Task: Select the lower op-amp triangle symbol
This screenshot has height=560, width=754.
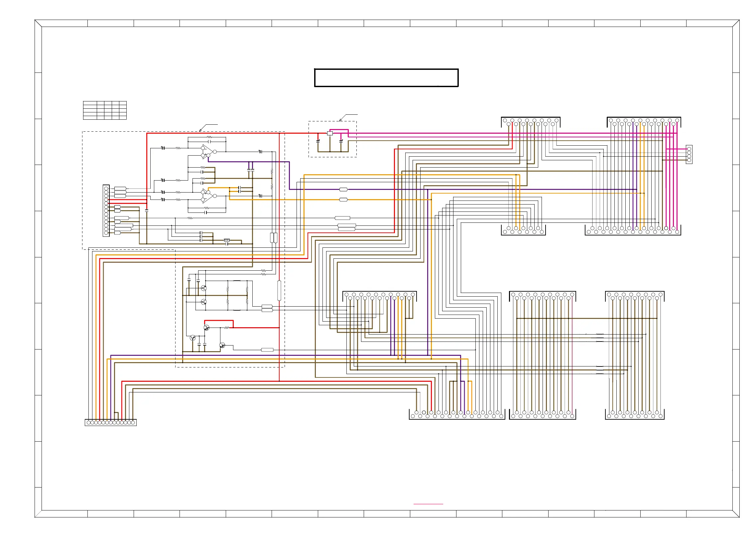Action: [x=207, y=196]
